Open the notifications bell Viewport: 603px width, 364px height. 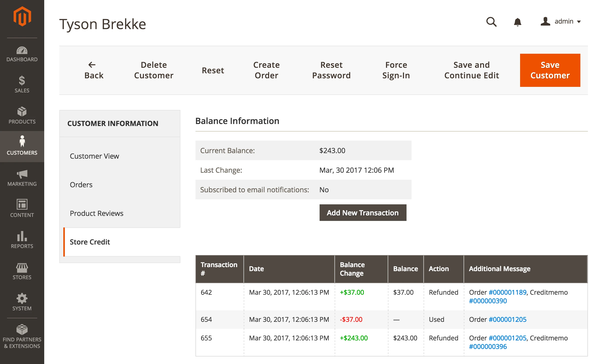pyautogui.click(x=517, y=22)
